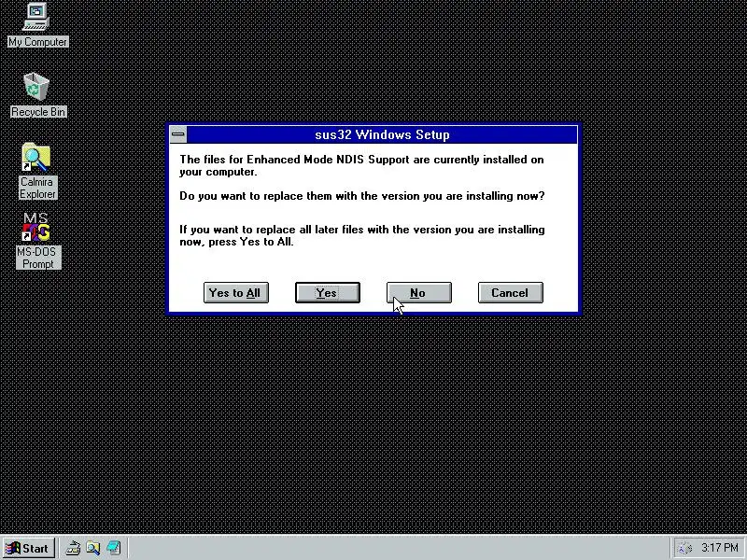Click the Start button on the taskbar

(29, 548)
